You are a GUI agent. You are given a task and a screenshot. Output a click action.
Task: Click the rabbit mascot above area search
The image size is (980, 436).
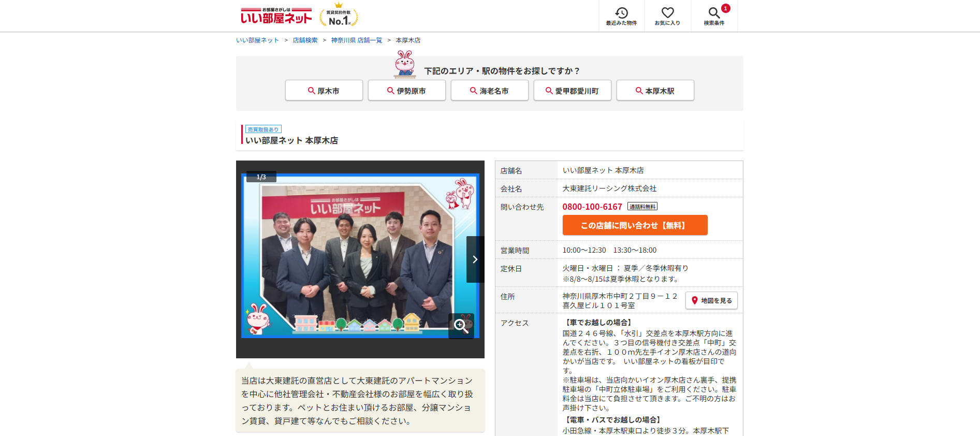click(405, 64)
